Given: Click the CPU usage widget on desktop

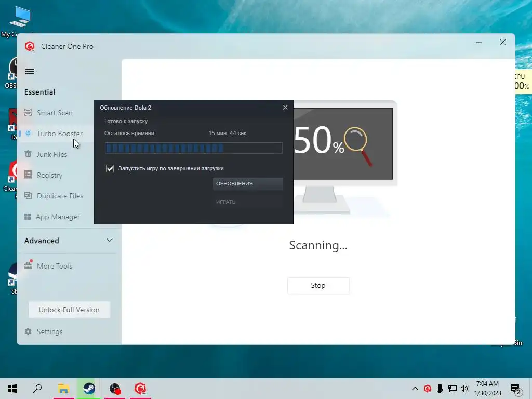Looking at the screenshot, I should (x=523, y=82).
